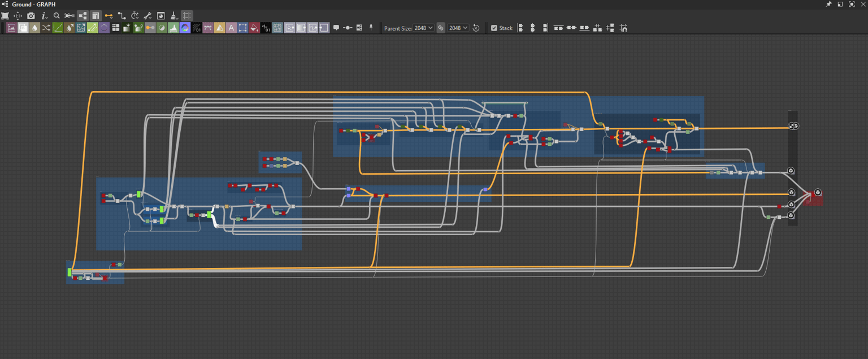Click the Uniform Color paint bucket node icon
This screenshot has height=359, width=868.
coord(254,28)
